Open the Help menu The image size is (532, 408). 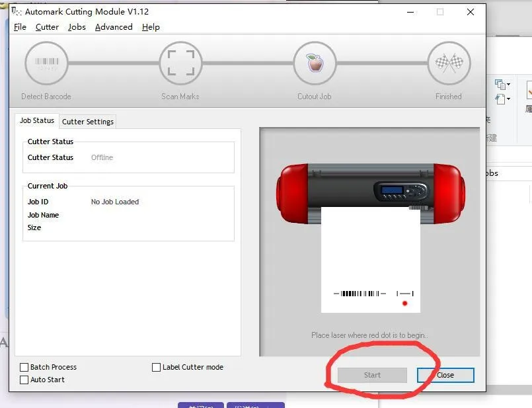click(151, 27)
